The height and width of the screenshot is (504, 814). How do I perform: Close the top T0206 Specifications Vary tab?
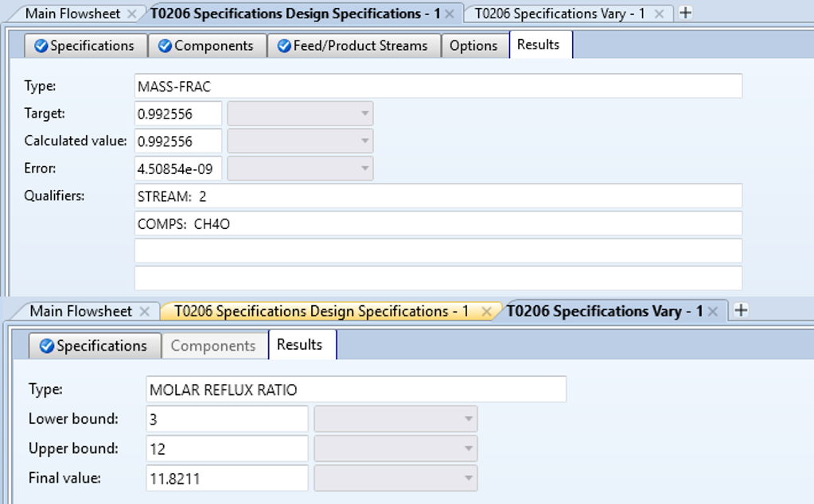coord(659,14)
